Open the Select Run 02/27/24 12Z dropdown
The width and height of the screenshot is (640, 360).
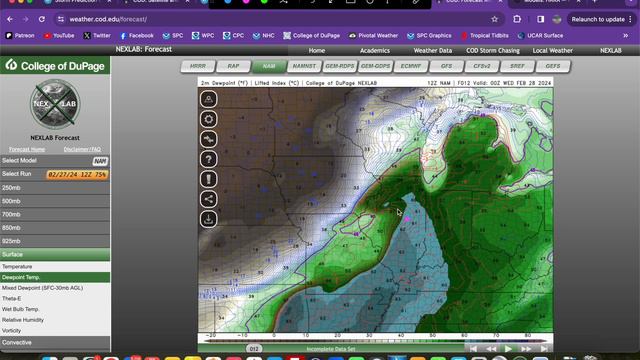[x=77, y=175]
